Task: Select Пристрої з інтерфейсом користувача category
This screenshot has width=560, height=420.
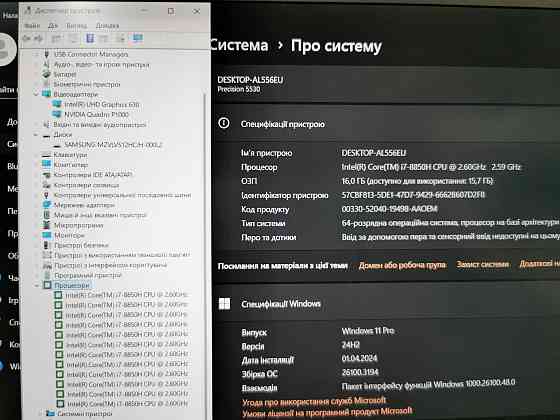Action: 110,265
